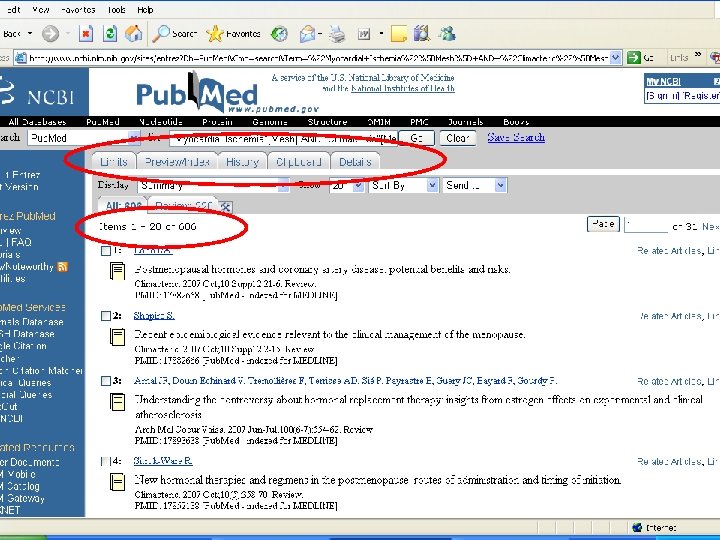Image resolution: width=720 pixels, height=540 pixels.
Task: Click the My NCBI link
Action: (664, 82)
